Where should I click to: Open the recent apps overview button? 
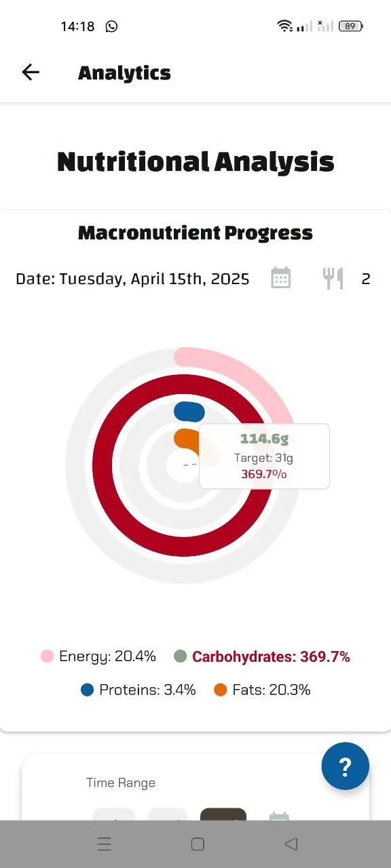pos(197,844)
